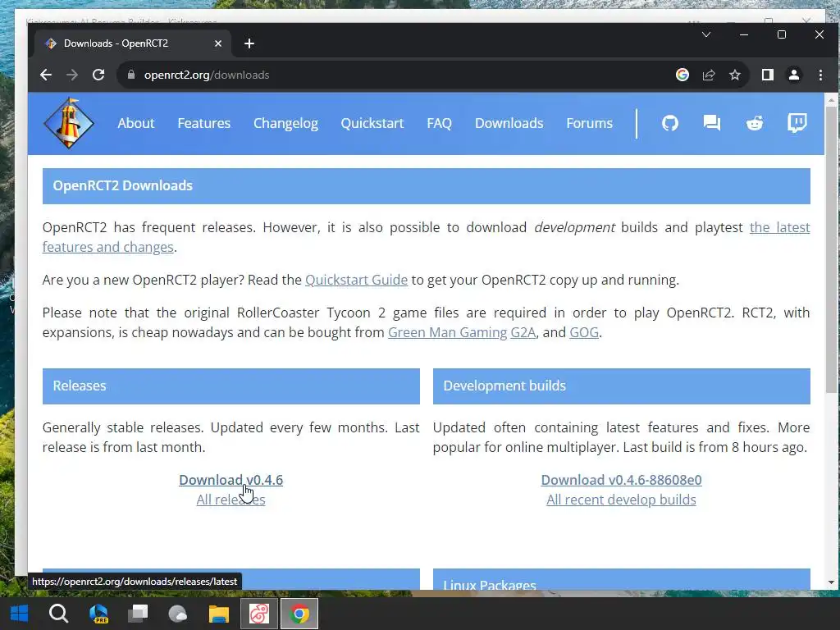Open the Changelog nav item
This screenshot has width=840, height=630.
click(285, 124)
